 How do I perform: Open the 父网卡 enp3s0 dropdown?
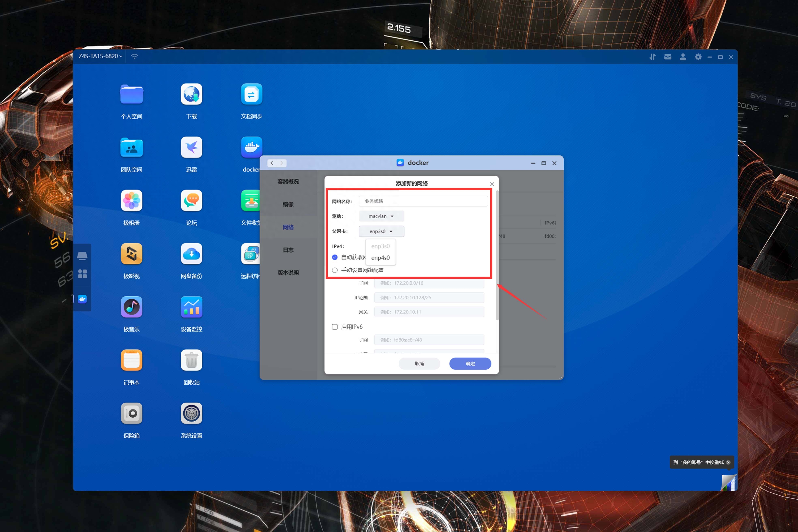(x=381, y=231)
